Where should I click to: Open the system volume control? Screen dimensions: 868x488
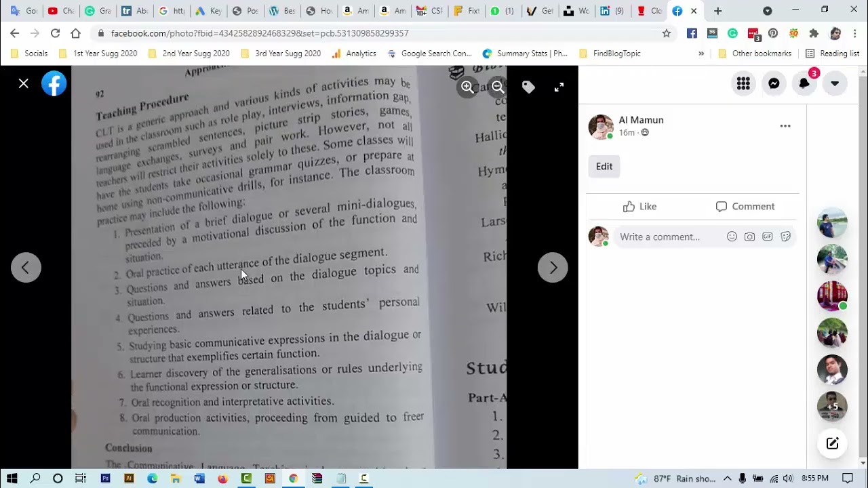(x=787, y=479)
